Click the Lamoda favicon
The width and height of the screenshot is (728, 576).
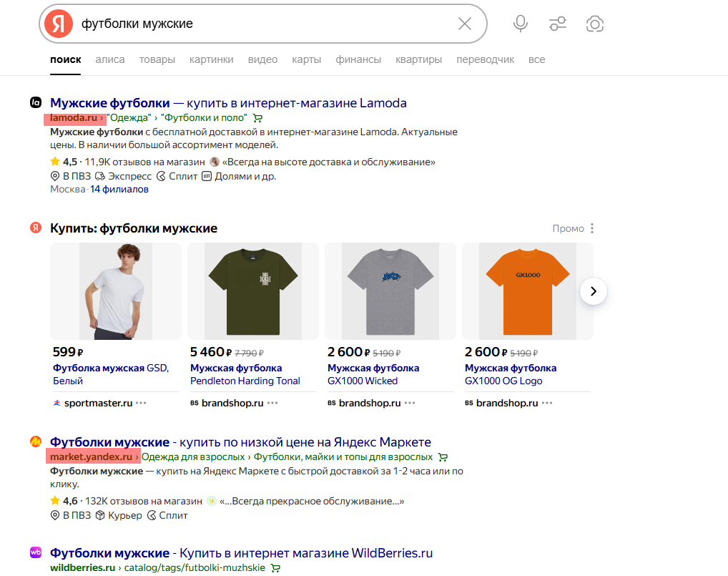[x=36, y=102]
